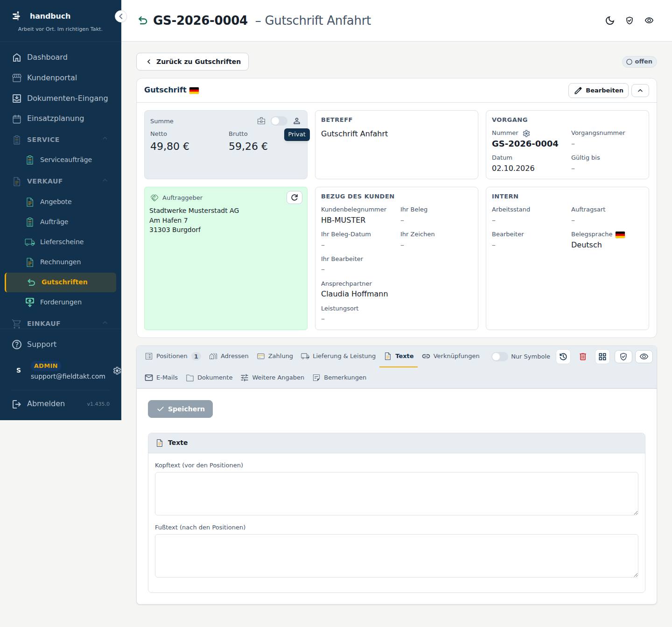Collapse the EINKAUF section in the sidebar
The height and width of the screenshot is (627, 672).
pos(61,324)
